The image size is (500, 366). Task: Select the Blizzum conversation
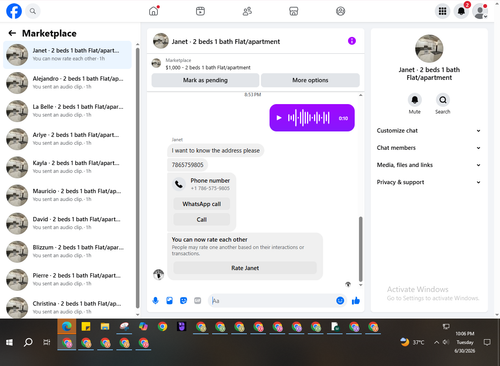coord(67,251)
